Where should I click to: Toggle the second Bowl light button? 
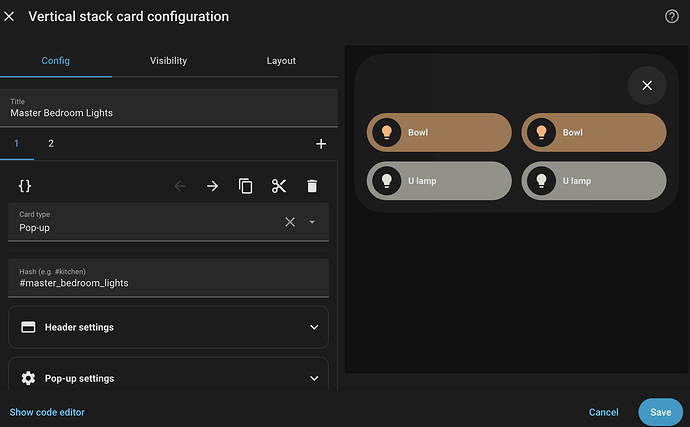click(x=593, y=132)
